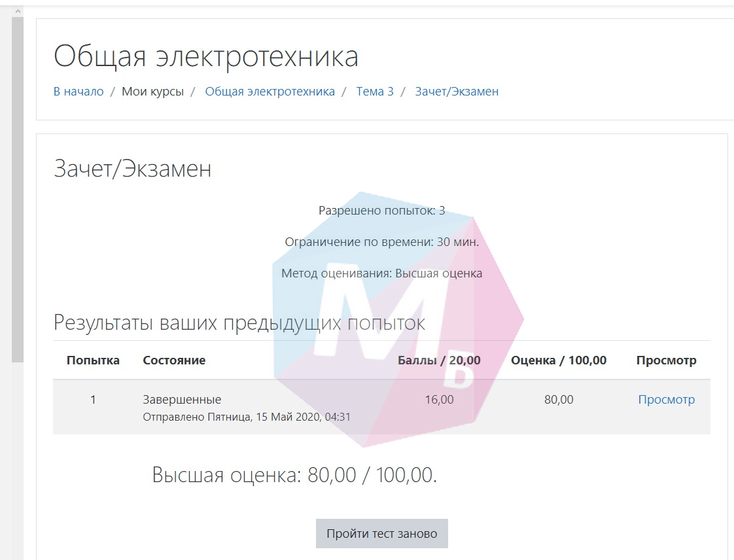
Task: Select the "Состояние" column header
Action: coord(174,360)
